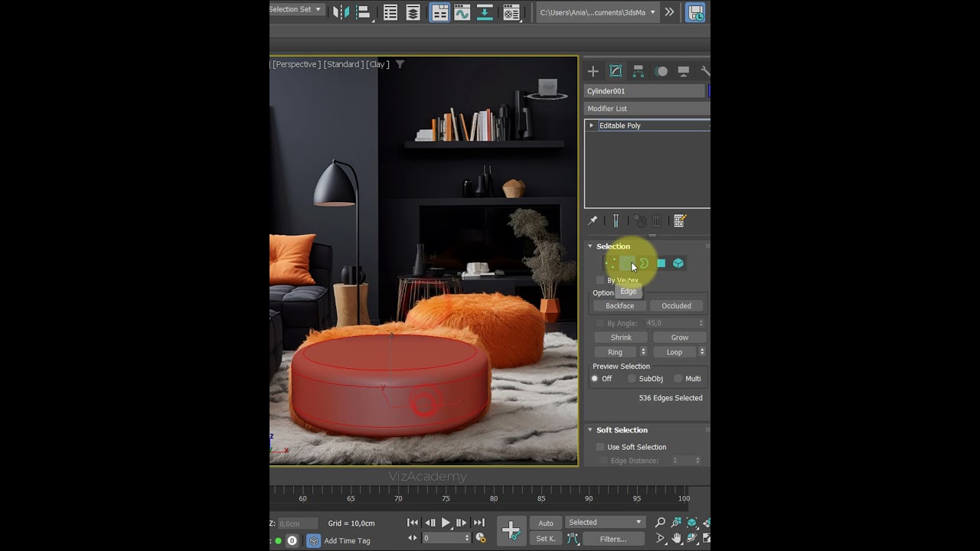
Task: Open the Standard shading viewport menu
Action: [343, 64]
